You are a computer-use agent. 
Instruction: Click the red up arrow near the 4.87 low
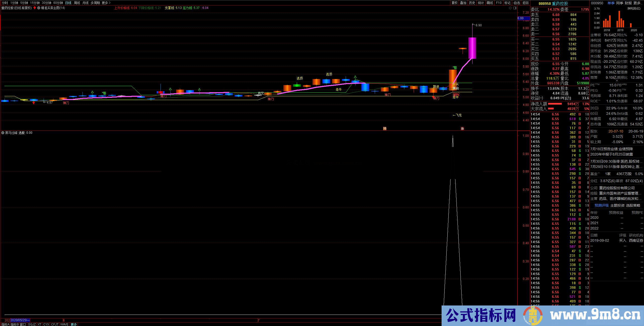tap(34, 103)
